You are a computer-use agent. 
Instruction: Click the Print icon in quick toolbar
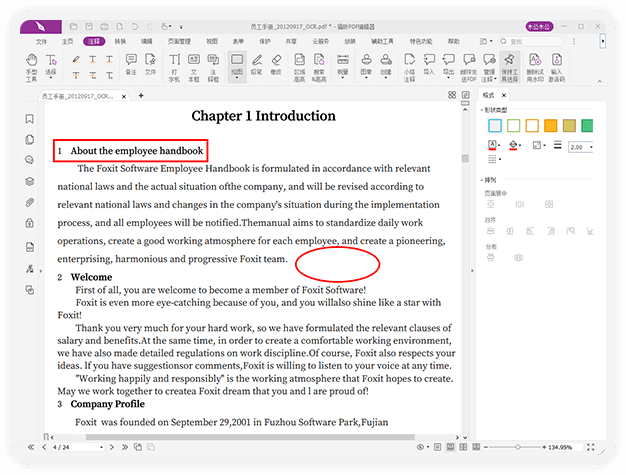click(104, 27)
